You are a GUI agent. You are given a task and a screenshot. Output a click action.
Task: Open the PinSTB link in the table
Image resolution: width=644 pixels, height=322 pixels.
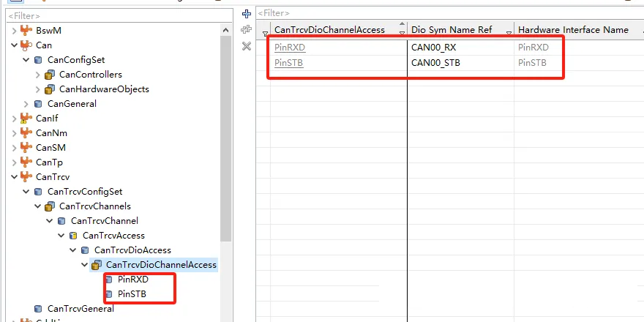(x=289, y=63)
